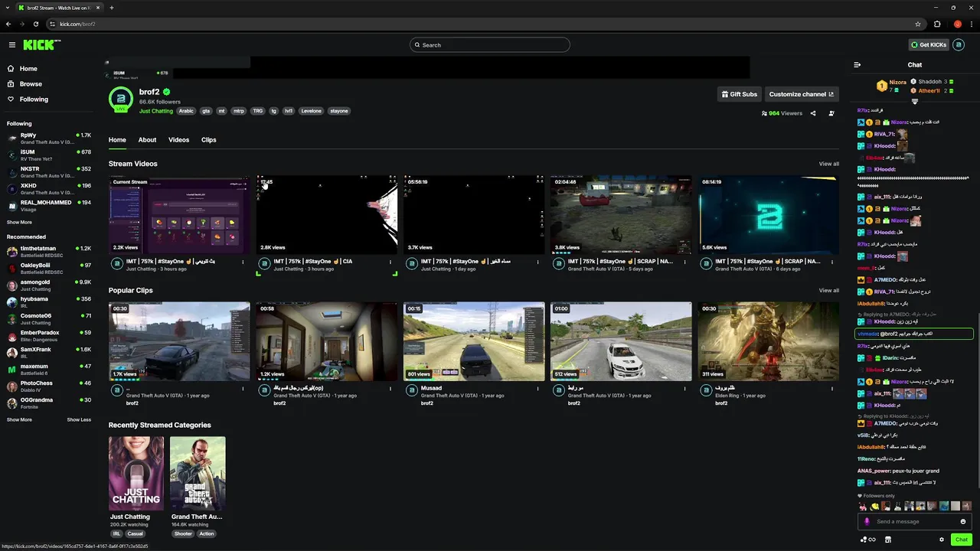The height and width of the screenshot is (551, 980).
Task: Open options menu for Current Stream video
Action: point(243,262)
